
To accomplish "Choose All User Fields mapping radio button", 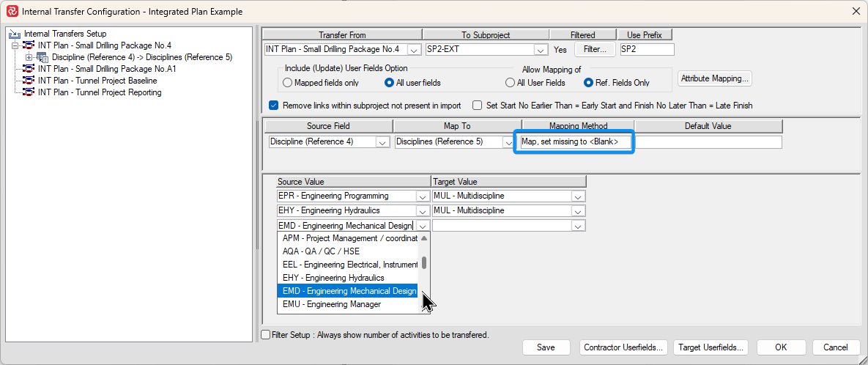I will (511, 83).
